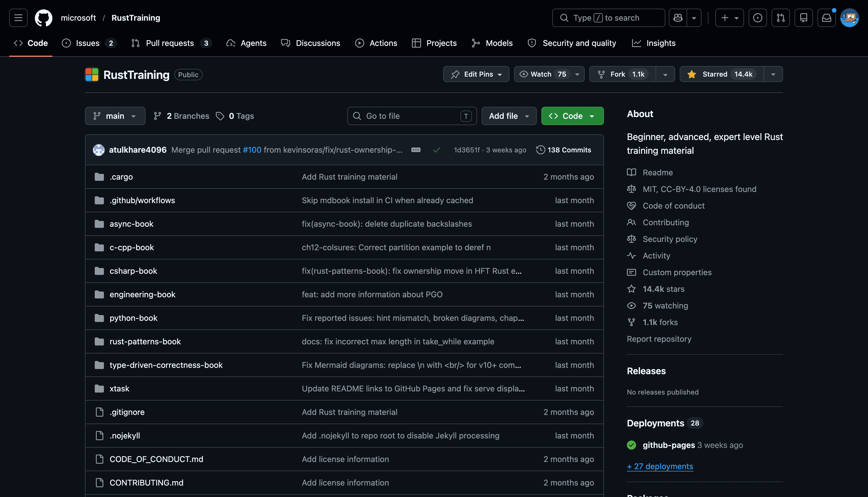Expand the star lists caret
The width and height of the screenshot is (868, 497).
pyautogui.click(x=773, y=74)
